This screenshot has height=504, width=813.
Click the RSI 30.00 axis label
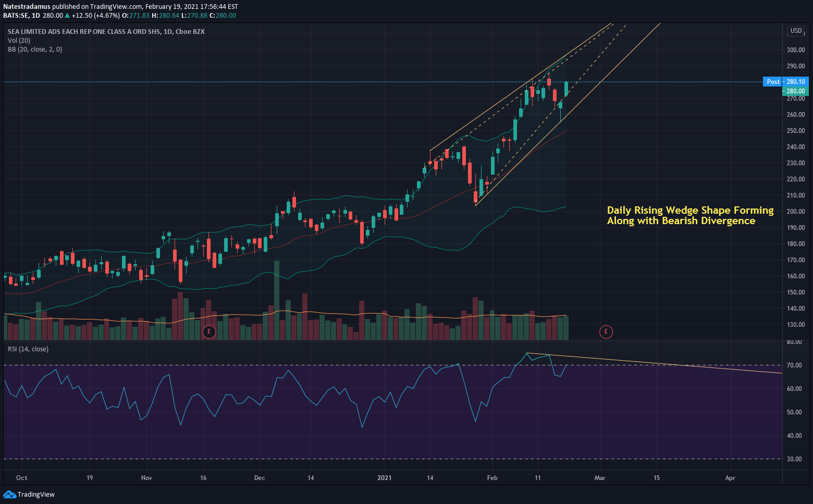pyautogui.click(x=794, y=460)
